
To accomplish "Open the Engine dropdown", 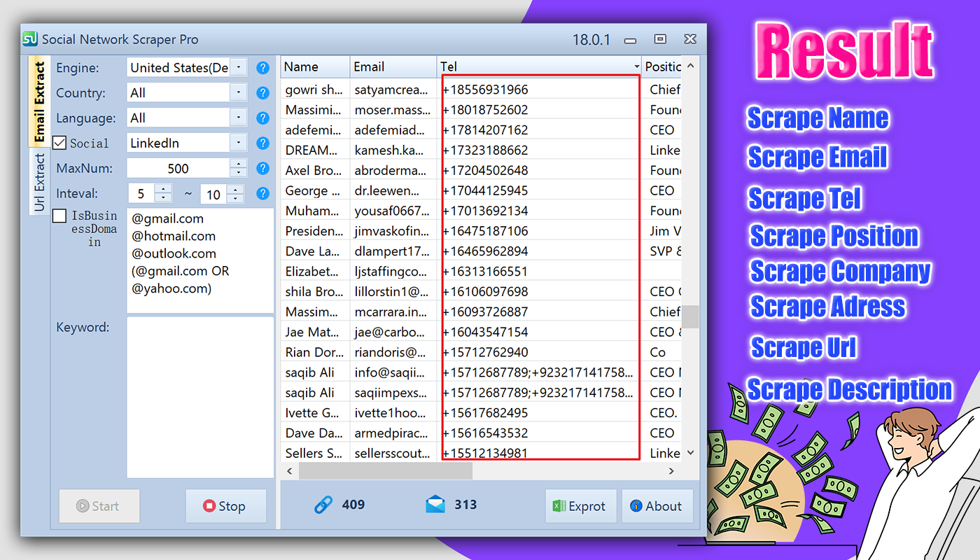I will [x=237, y=68].
